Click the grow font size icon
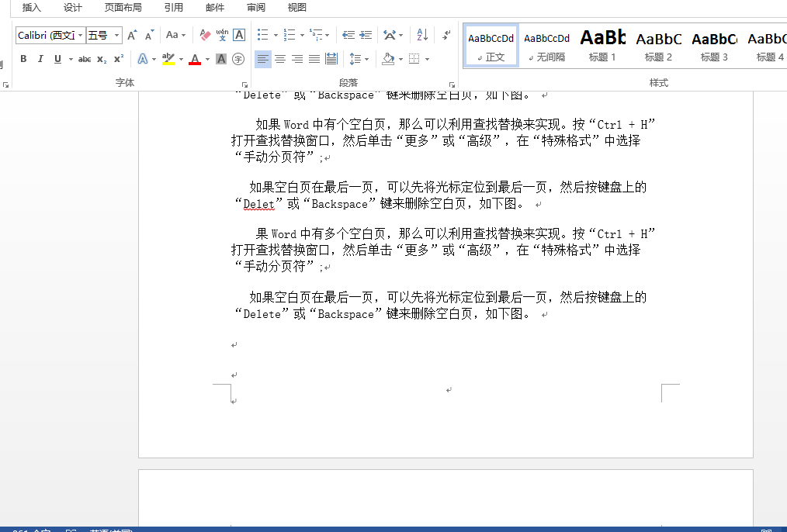787x532 pixels. (x=132, y=35)
